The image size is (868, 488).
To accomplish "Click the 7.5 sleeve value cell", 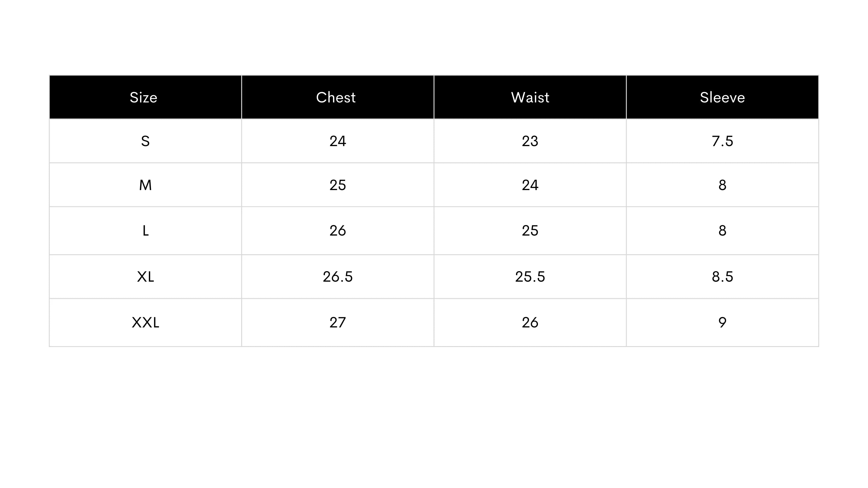I will (722, 141).
